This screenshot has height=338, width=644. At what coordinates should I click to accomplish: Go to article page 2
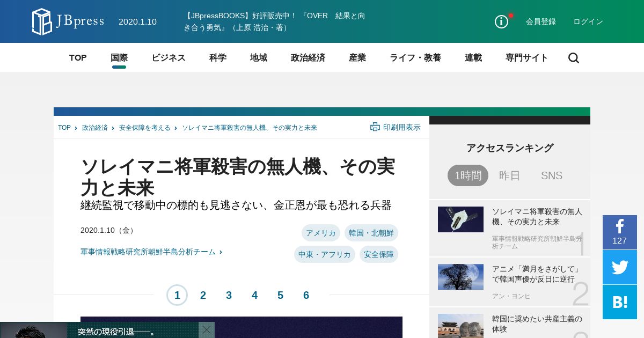(x=203, y=295)
